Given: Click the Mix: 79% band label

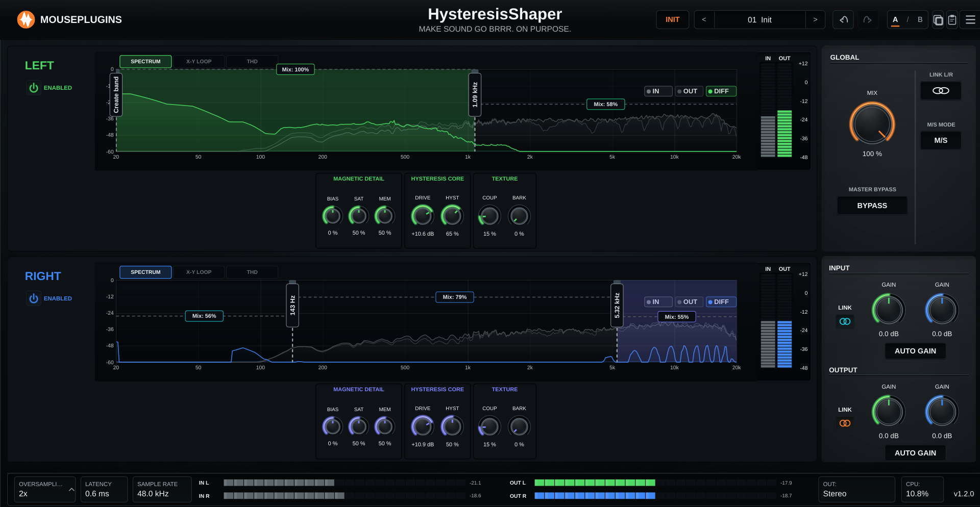Looking at the screenshot, I should (454, 297).
